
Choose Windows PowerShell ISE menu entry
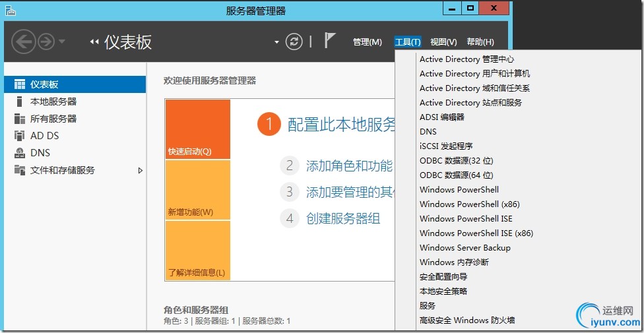466,219
